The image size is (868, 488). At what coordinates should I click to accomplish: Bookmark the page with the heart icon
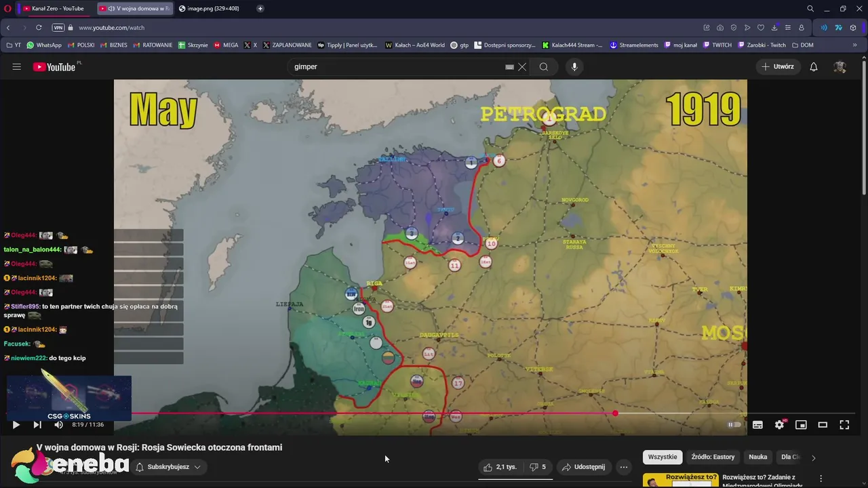[x=761, y=28]
